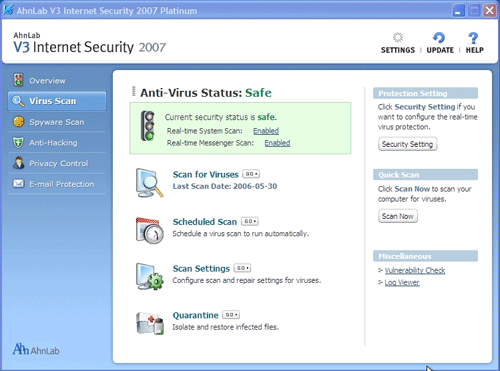The image size is (500, 371).
Task: Toggle Real-time System Scan Enabled link
Action: click(266, 131)
